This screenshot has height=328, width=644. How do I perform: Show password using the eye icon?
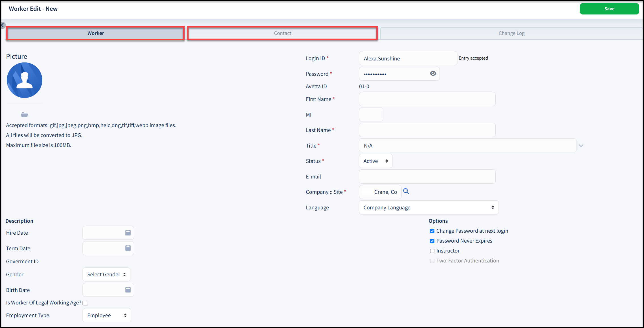coord(433,73)
